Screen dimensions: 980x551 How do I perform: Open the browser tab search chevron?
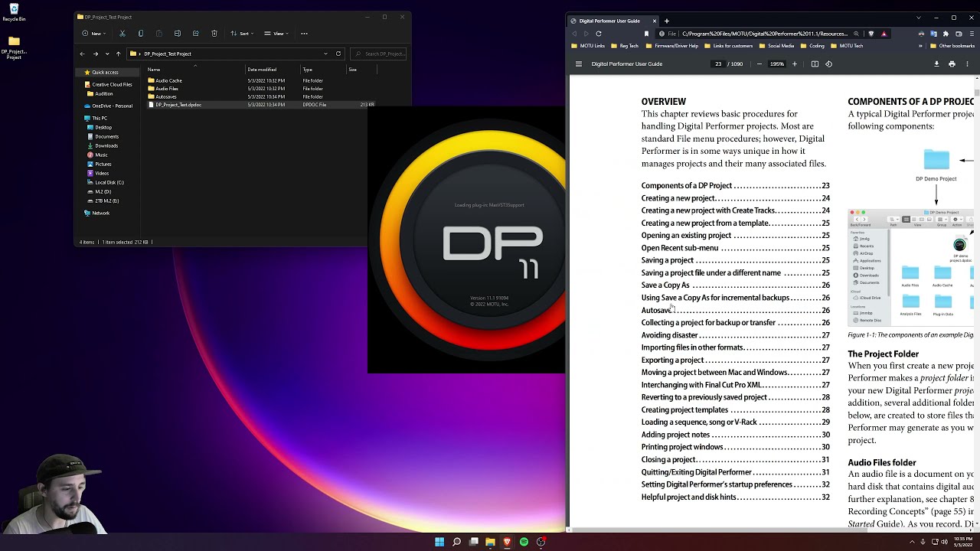click(x=919, y=18)
